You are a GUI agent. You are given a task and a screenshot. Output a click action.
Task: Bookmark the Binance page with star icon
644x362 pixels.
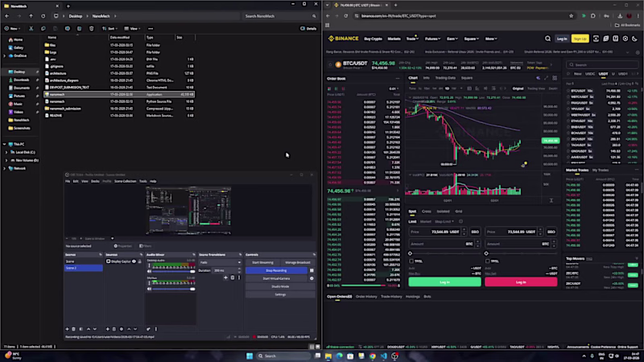click(571, 16)
